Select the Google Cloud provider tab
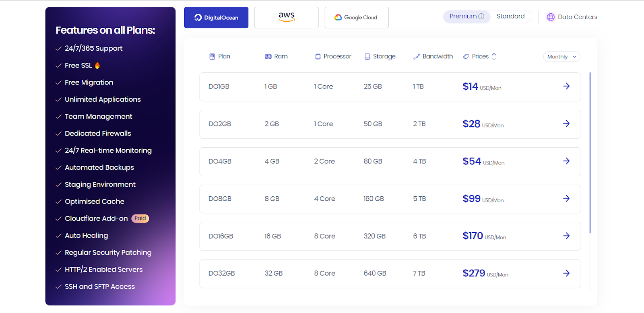The width and height of the screenshot is (644, 313). pyautogui.click(x=357, y=17)
